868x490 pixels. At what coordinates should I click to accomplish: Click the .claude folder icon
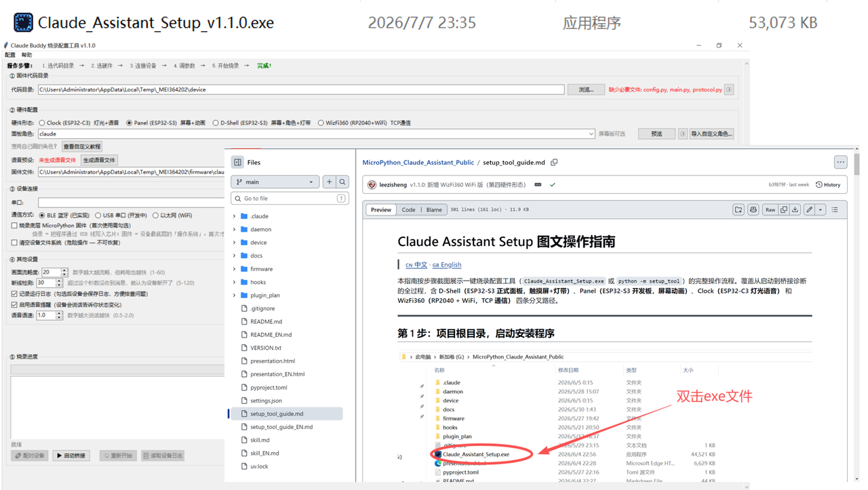(244, 216)
